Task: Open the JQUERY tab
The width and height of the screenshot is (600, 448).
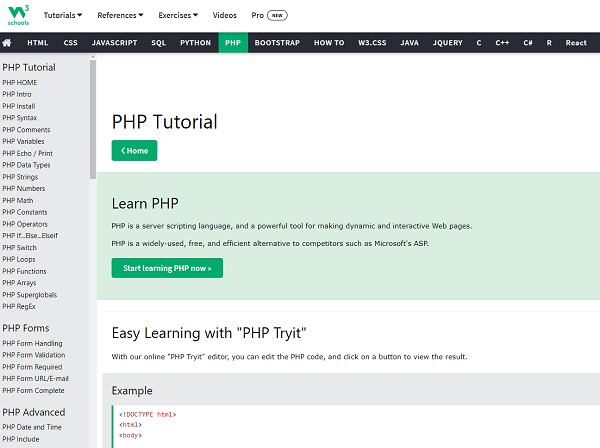Action: point(447,43)
